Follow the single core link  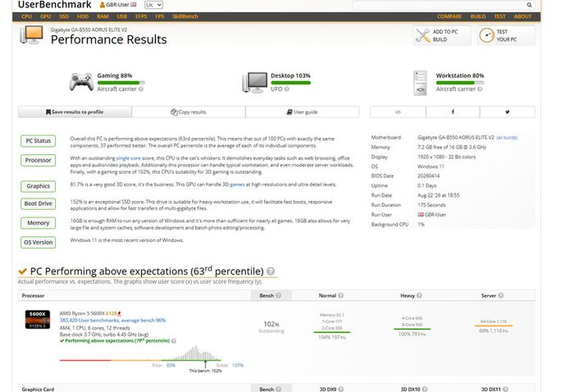point(128,158)
